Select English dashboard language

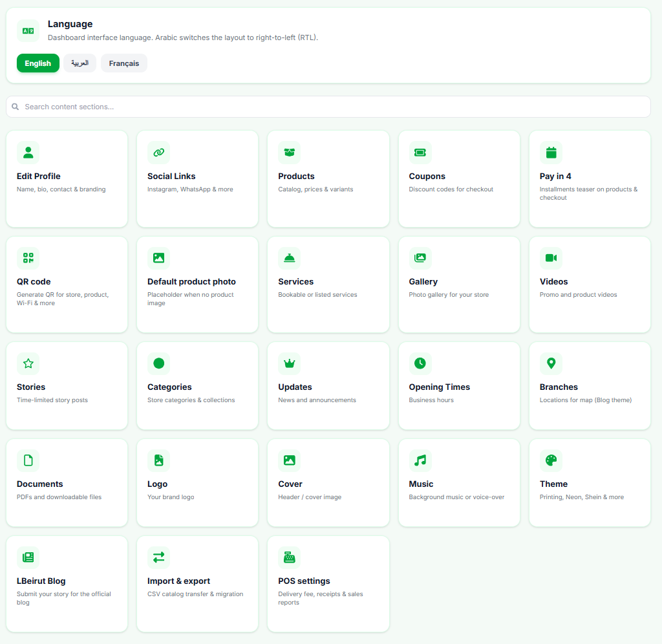coord(38,63)
